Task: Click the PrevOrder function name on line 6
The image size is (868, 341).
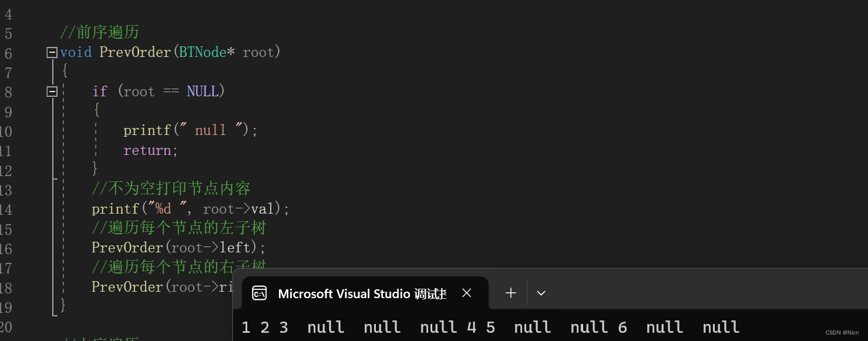Action: click(135, 52)
